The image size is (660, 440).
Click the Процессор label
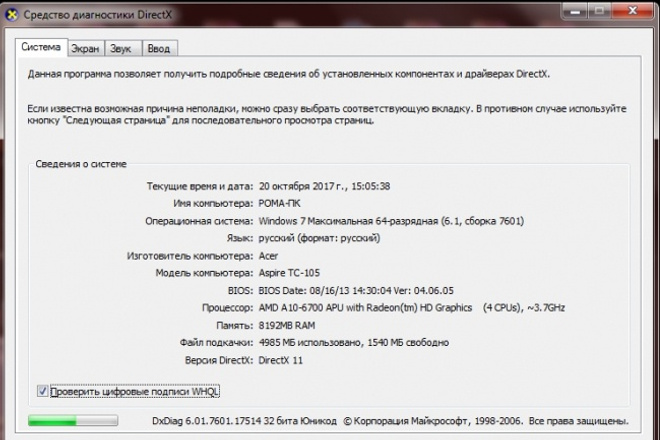(227, 308)
